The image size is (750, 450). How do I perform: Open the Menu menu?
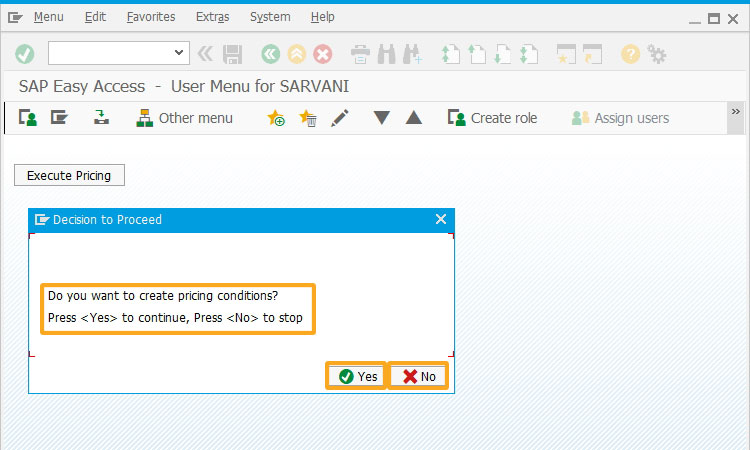tap(48, 17)
